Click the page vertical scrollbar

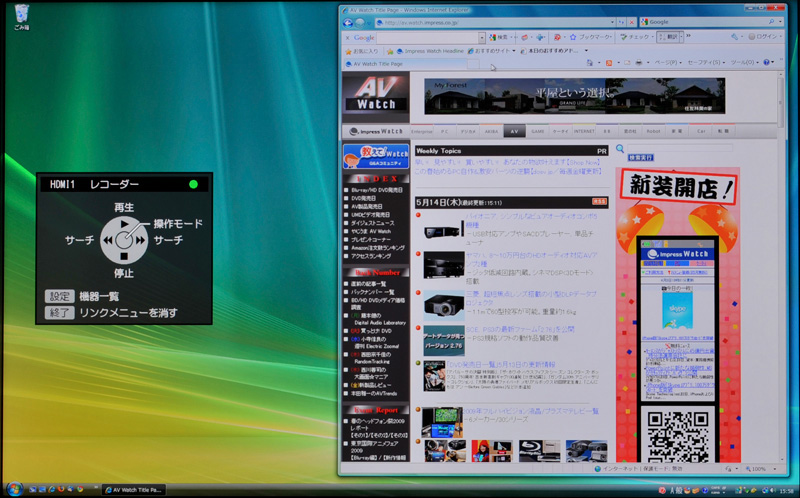pos(780,265)
